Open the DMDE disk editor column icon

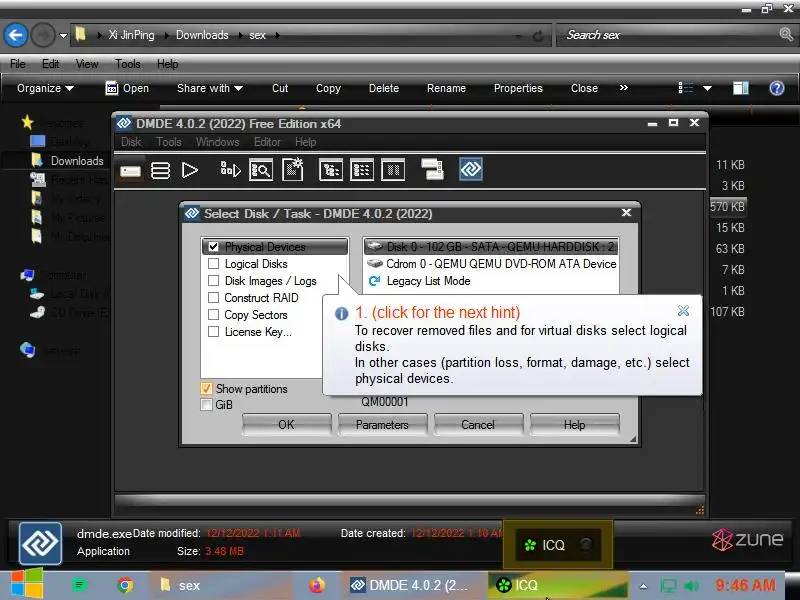(393, 170)
